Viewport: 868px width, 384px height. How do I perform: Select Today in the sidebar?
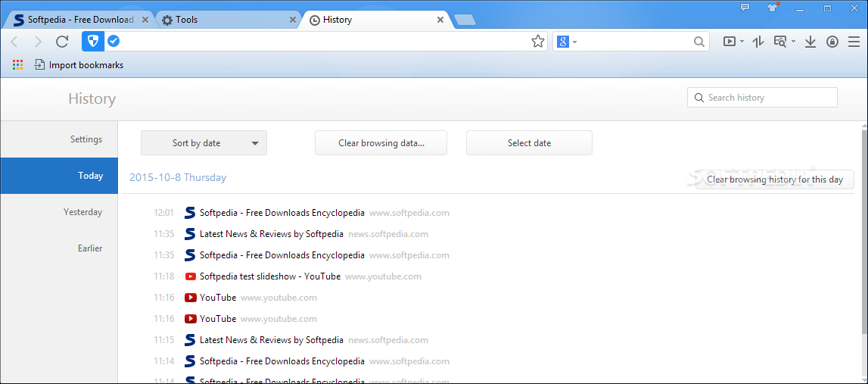point(59,176)
